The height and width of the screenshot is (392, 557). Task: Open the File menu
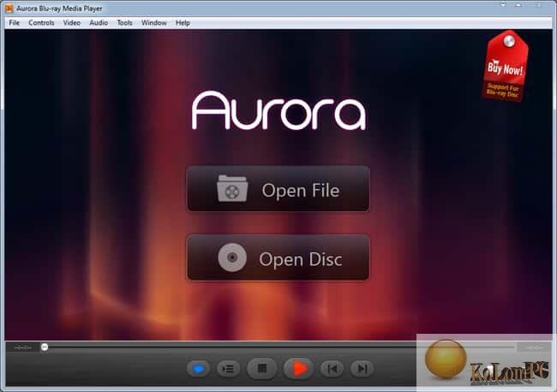click(15, 23)
